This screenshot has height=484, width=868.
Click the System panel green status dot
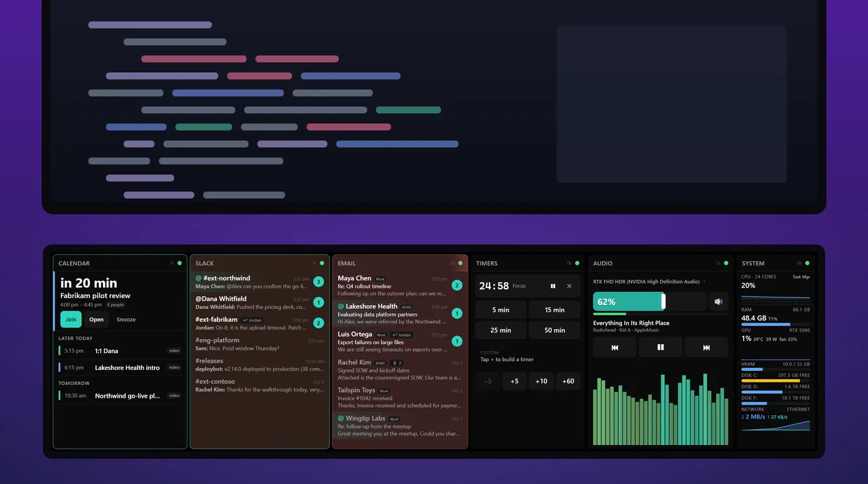pos(807,263)
